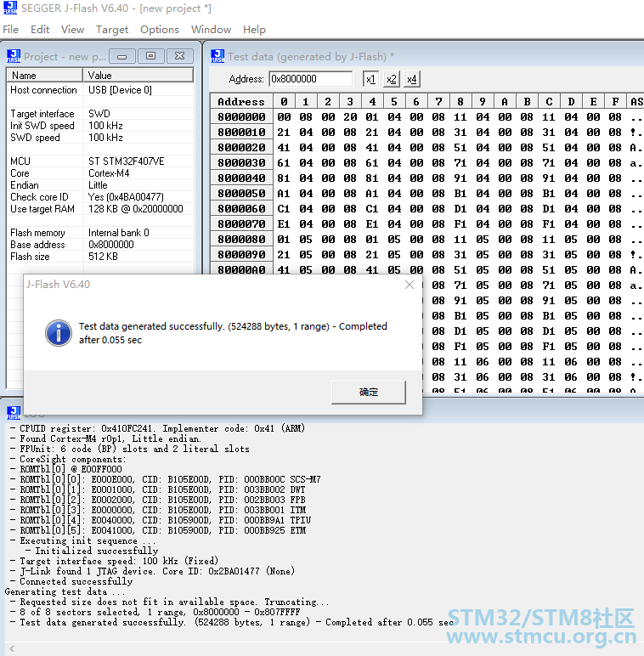Open the Target menu

[x=112, y=30]
